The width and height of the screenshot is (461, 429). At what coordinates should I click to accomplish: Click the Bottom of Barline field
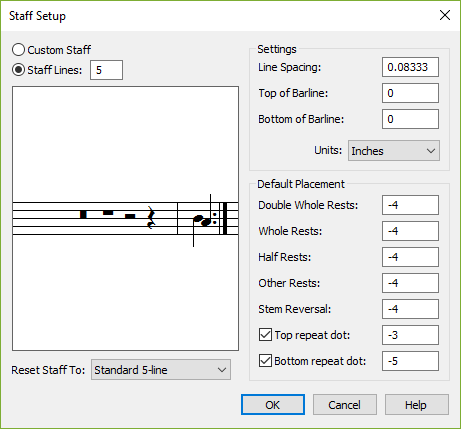[x=410, y=119]
